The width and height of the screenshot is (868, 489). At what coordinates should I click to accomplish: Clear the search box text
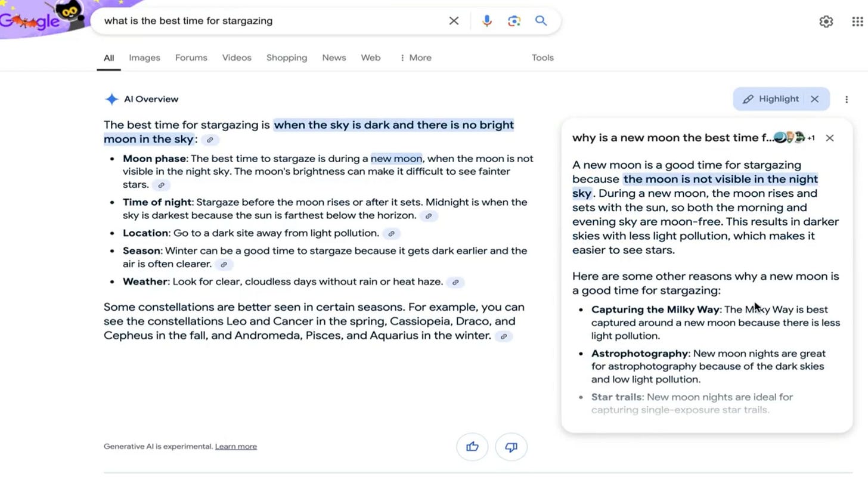[x=454, y=21]
